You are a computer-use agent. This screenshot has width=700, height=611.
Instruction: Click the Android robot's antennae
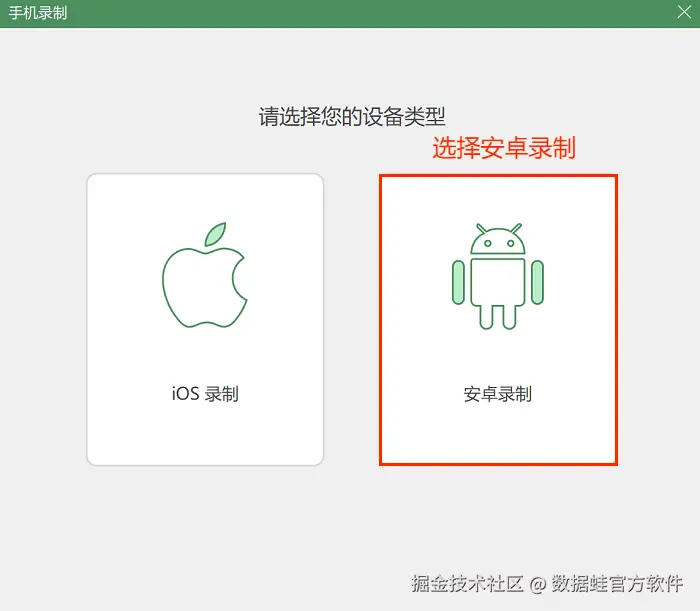pyautogui.click(x=498, y=229)
